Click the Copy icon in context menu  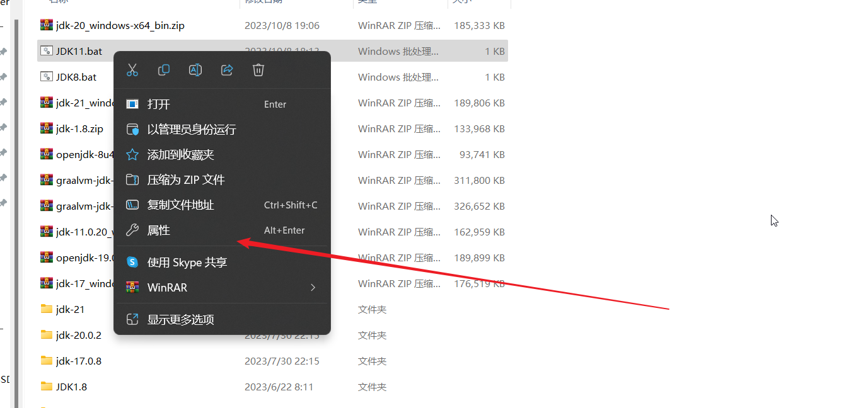coord(164,70)
